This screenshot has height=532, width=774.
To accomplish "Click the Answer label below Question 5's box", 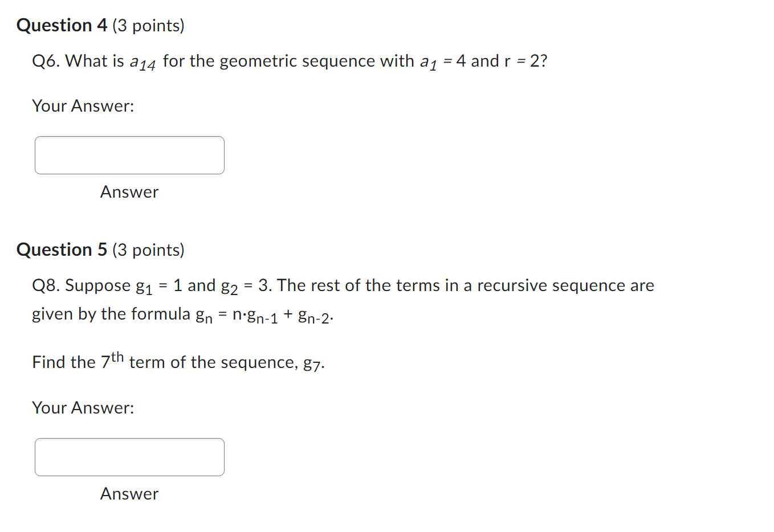I will pos(129,494).
